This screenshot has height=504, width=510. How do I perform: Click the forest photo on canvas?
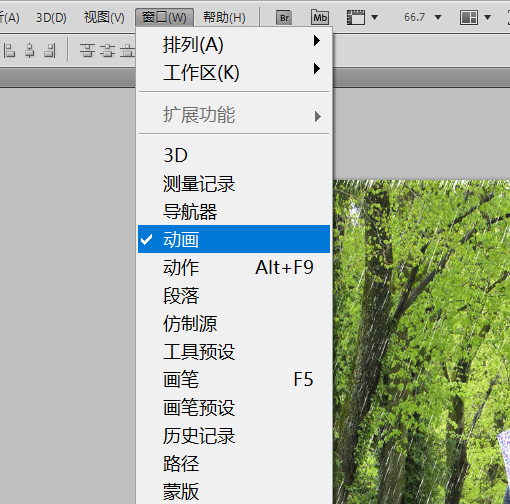[x=422, y=342]
